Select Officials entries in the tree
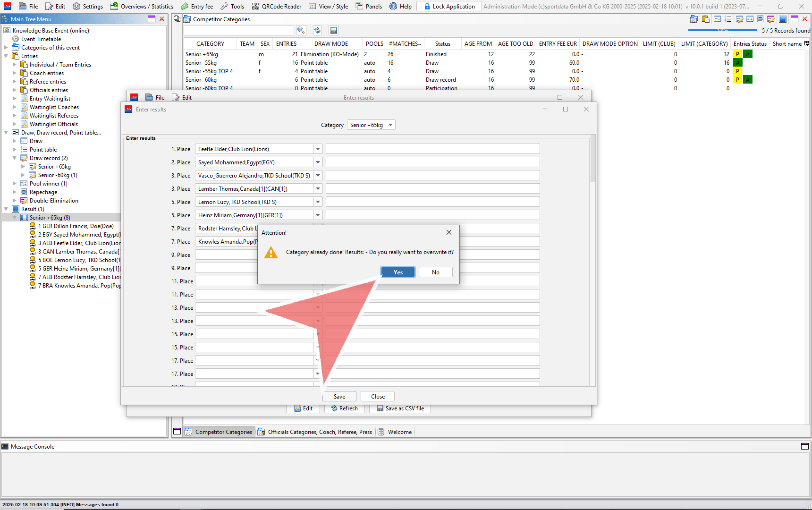 click(x=49, y=90)
